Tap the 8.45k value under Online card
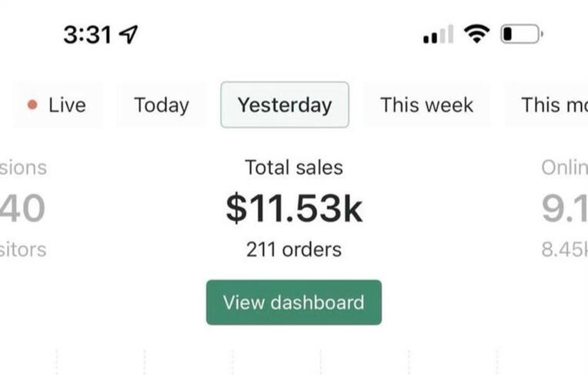 click(565, 249)
